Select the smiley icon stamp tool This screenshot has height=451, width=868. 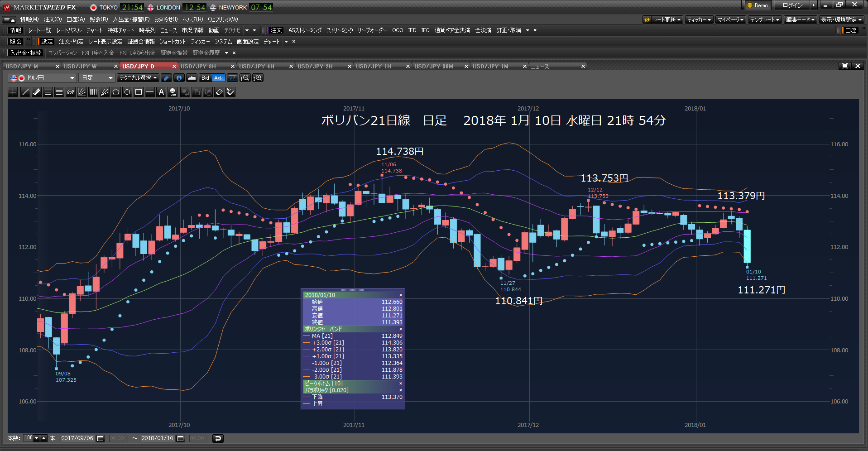pyautogui.click(x=173, y=92)
